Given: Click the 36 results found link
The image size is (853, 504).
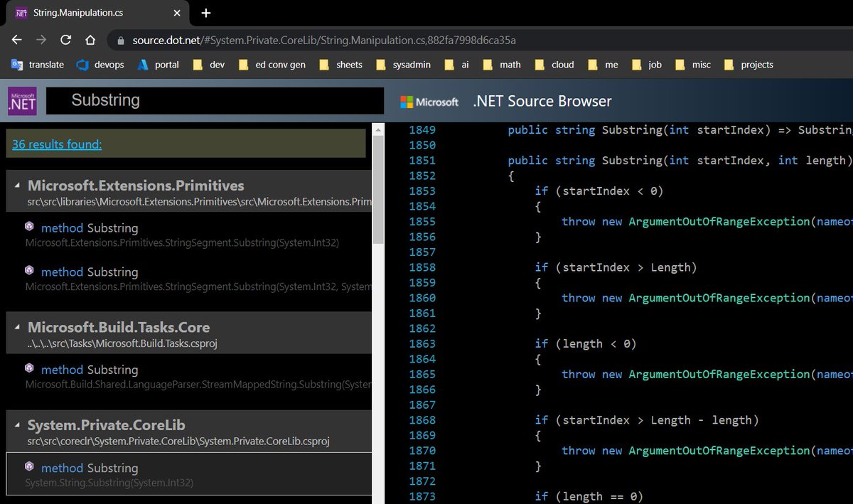Looking at the screenshot, I should click(x=57, y=144).
